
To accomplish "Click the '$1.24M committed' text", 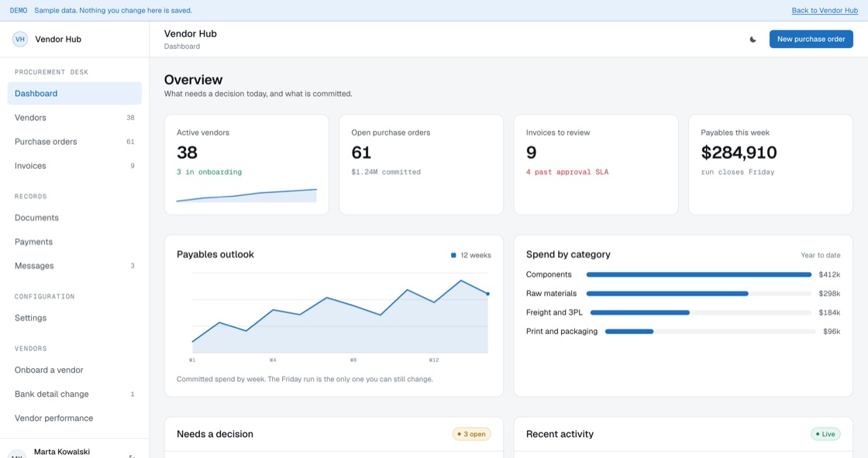I will [x=386, y=172].
